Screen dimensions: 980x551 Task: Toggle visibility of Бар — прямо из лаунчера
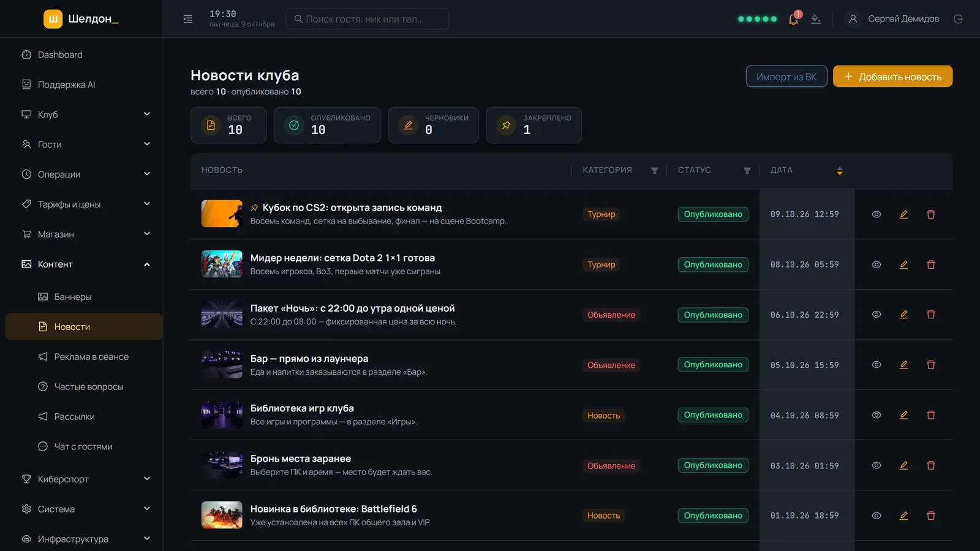[x=876, y=365]
